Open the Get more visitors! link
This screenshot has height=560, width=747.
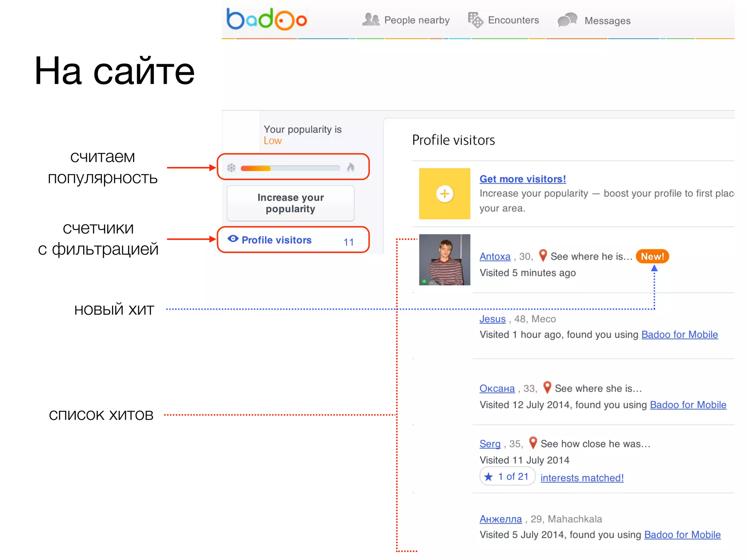[x=523, y=179]
